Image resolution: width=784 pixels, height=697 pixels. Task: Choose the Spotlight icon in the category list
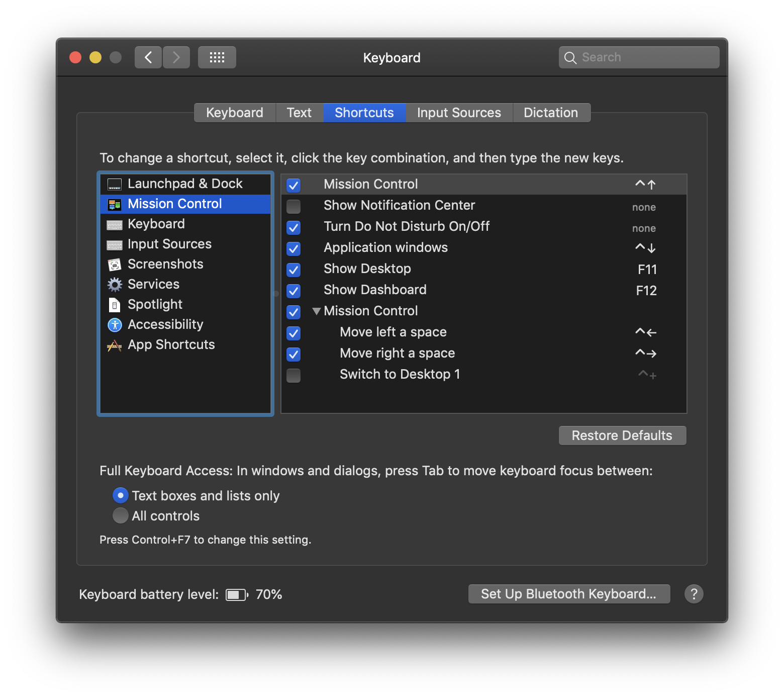point(115,305)
